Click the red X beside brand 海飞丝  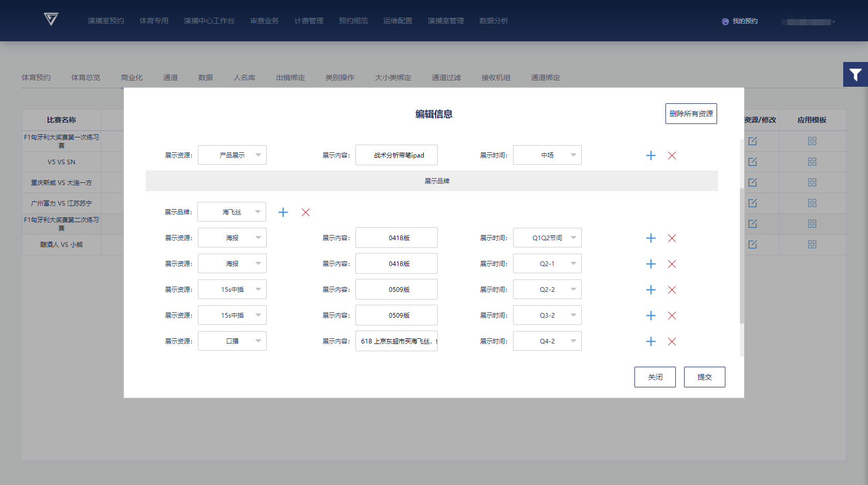(306, 212)
